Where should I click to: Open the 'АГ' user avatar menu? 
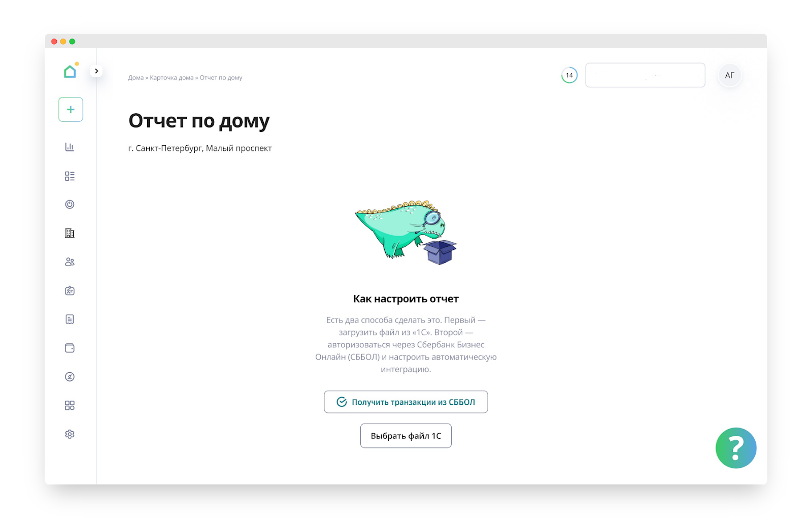click(x=730, y=75)
